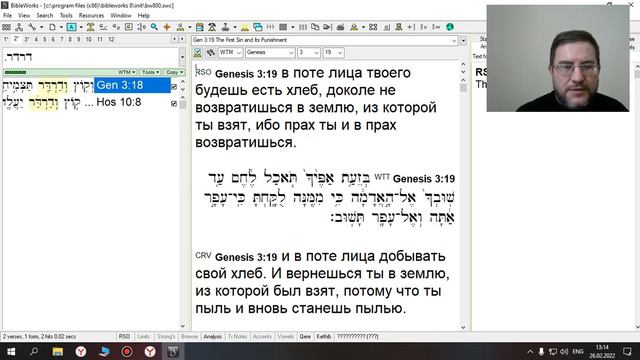Open the Copy dropdown above search results
This screenshot has height=360, width=640.
[175, 72]
